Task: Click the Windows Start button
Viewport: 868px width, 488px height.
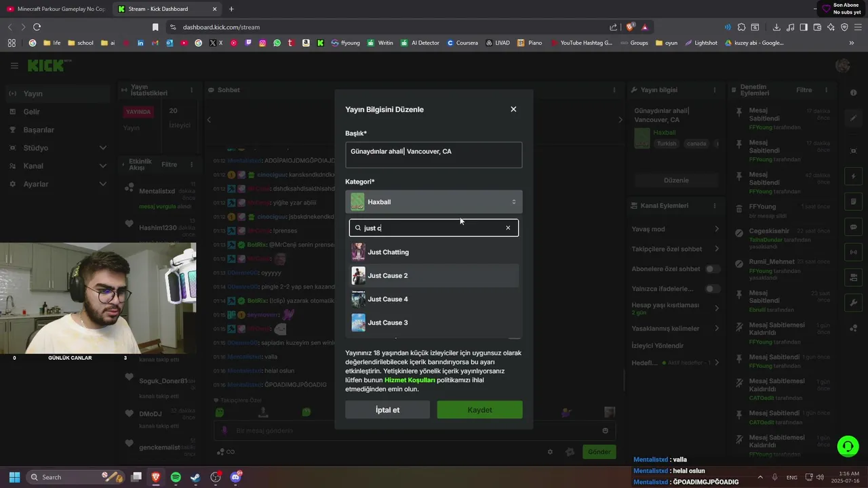Action: [14, 477]
